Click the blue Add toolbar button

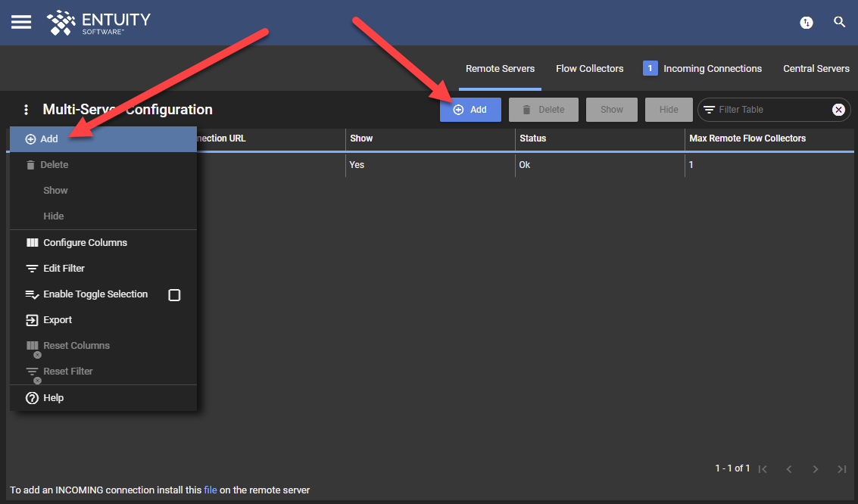470,110
